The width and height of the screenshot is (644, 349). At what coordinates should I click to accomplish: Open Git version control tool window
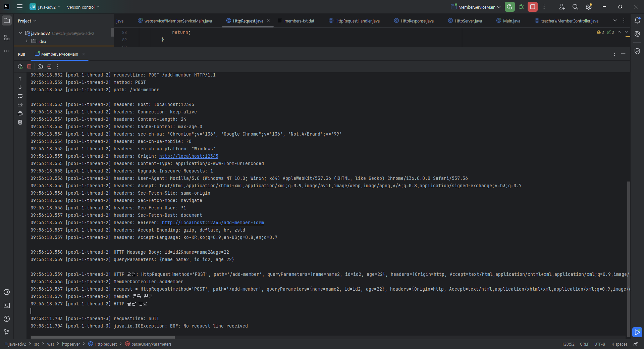point(7,332)
